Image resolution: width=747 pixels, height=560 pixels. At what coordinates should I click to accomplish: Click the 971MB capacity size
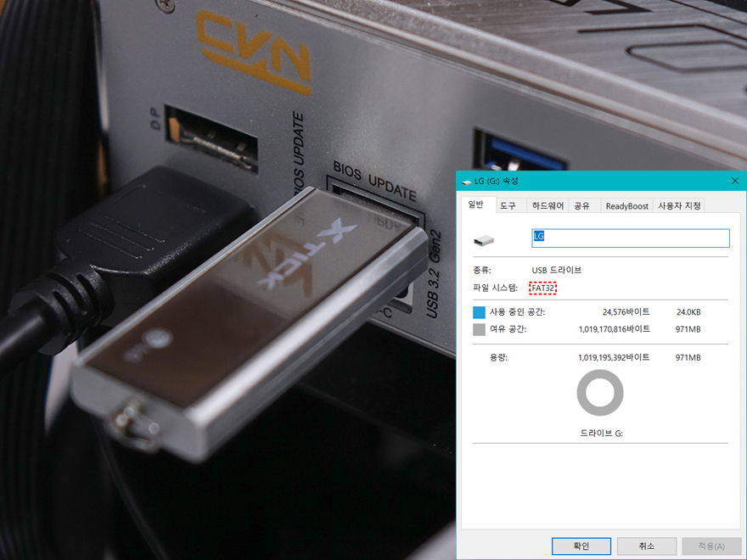pyautogui.click(x=688, y=357)
